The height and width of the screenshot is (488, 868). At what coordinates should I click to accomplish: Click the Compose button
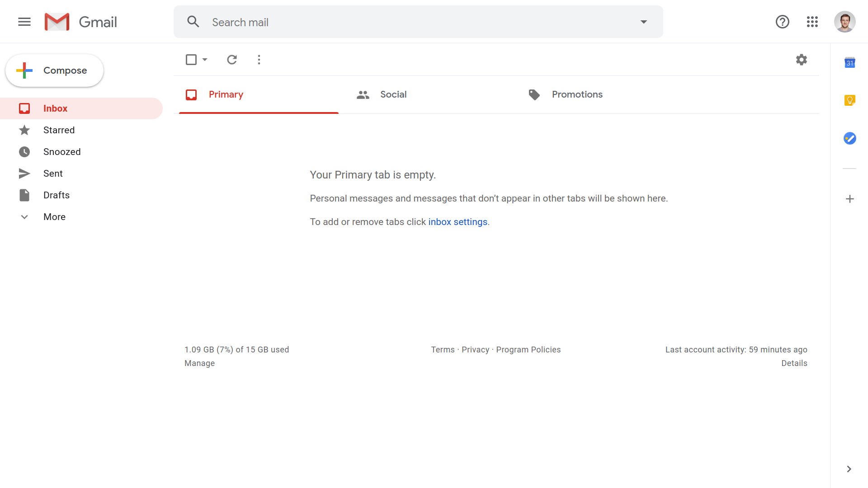pos(54,70)
